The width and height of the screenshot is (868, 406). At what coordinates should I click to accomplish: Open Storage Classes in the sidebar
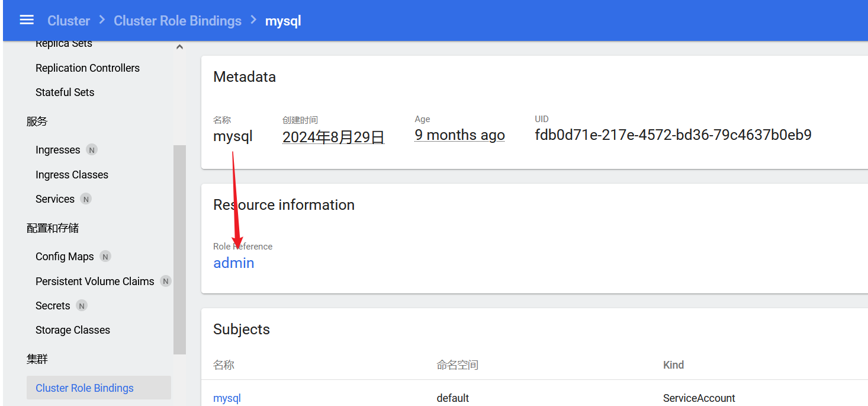(73, 330)
